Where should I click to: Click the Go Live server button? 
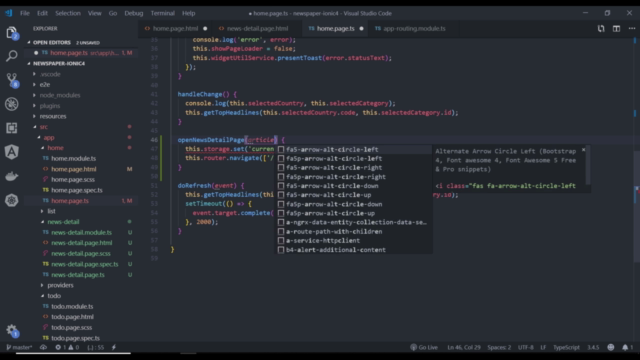424,347
